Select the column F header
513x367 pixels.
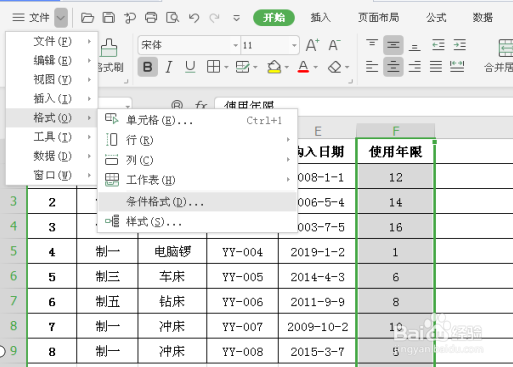[x=395, y=131]
